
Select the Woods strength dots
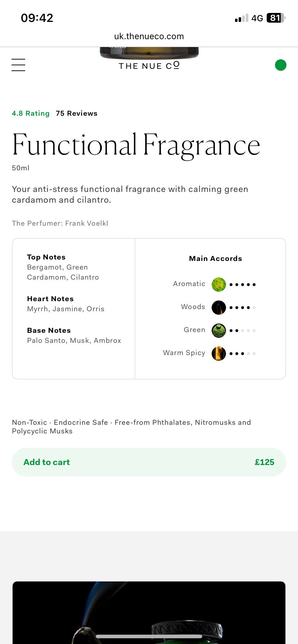click(x=243, y=308)
